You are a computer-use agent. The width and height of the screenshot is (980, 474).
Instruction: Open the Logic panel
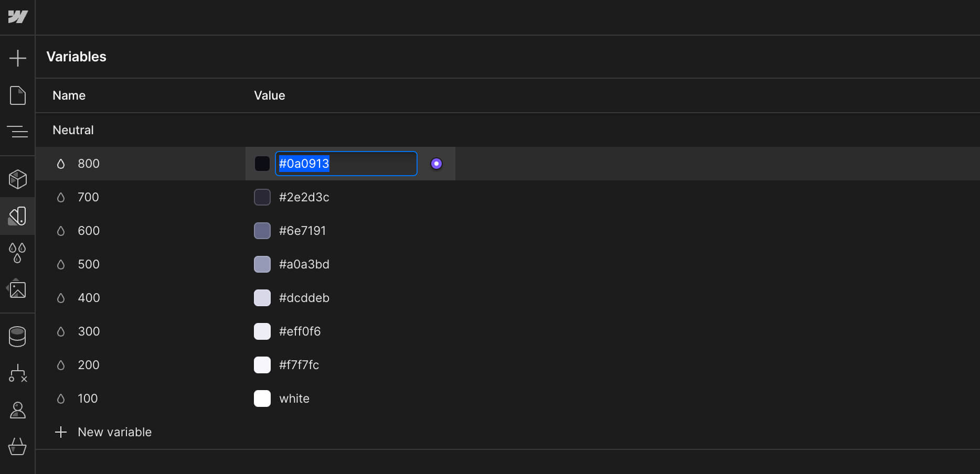point(18,373)
